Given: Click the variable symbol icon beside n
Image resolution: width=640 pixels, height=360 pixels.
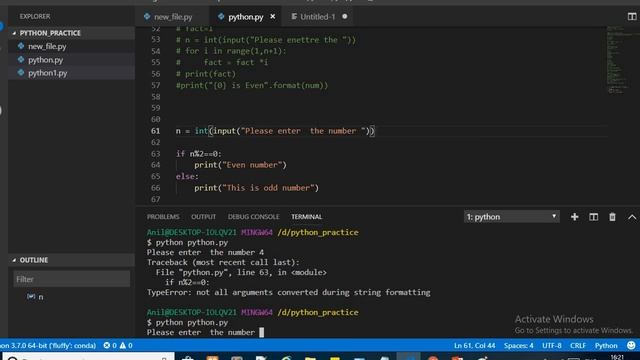Looking at the screenshot, I should (x=31, y=296).
